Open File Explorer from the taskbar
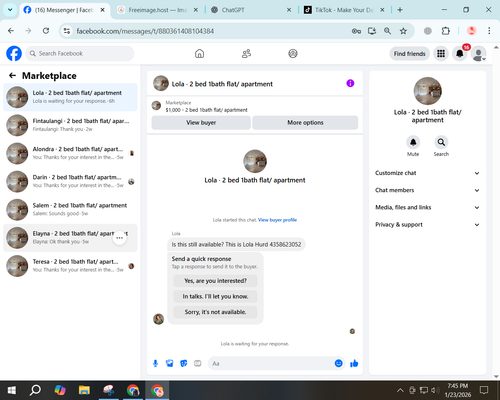This screenshot has height=400, width=500. tap(84, 390)
